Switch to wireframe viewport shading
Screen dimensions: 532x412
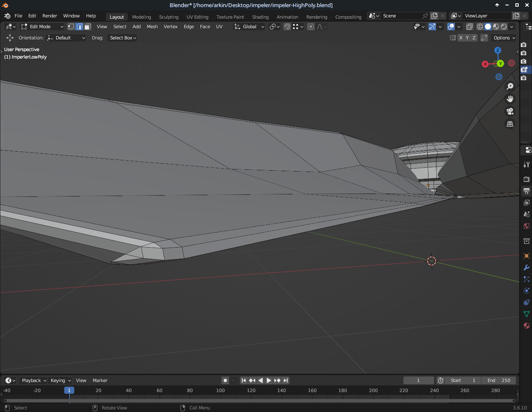pos(480,27)
